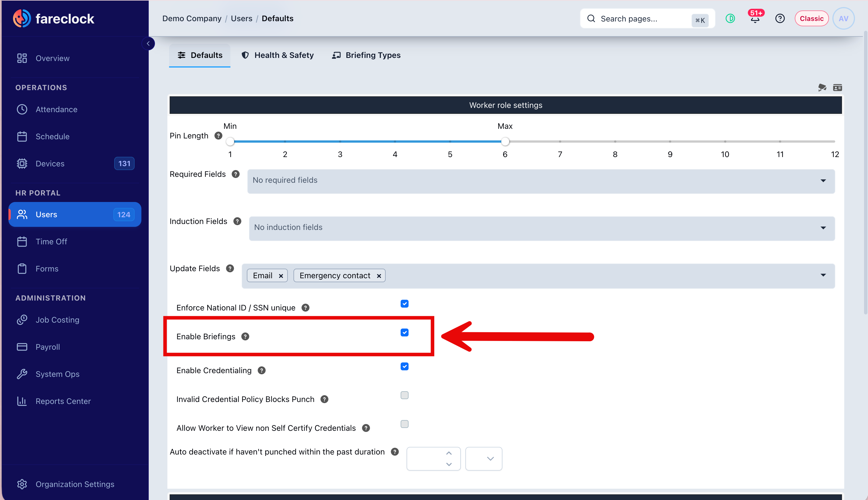Open the notifications bell icon
The image size is (868, 500).
[755, 19]
